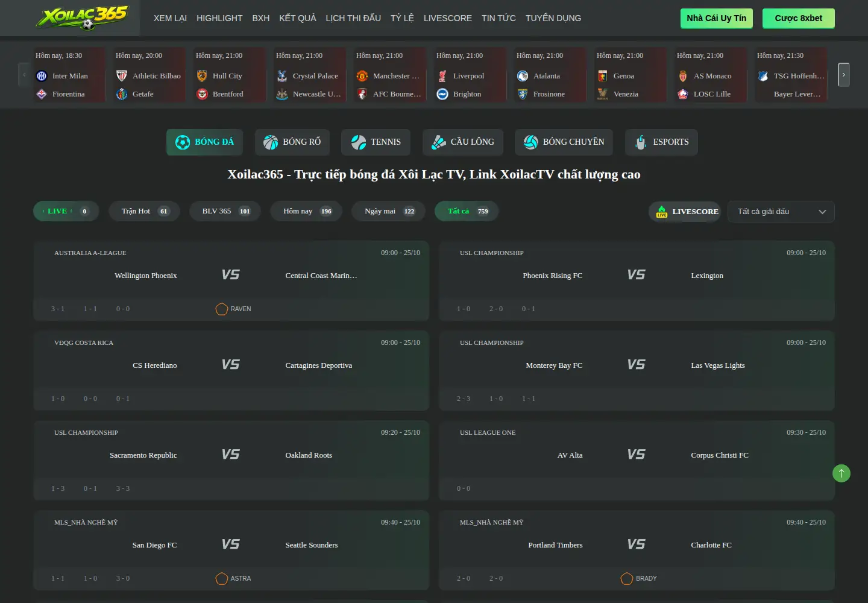Filter matches by LIVE

point(66,211)
